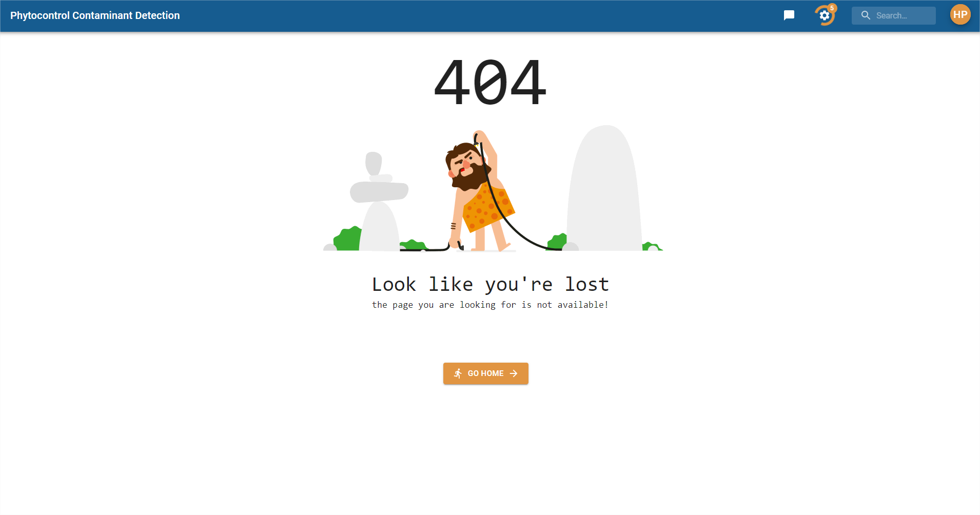
Task: Click the notification badge showing 5
Action: click(832, 8)
